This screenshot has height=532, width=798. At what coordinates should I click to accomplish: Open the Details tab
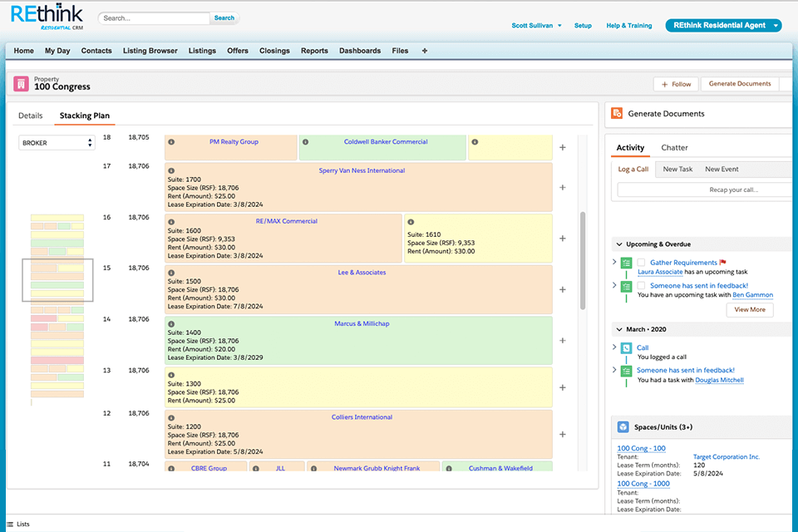30,116
